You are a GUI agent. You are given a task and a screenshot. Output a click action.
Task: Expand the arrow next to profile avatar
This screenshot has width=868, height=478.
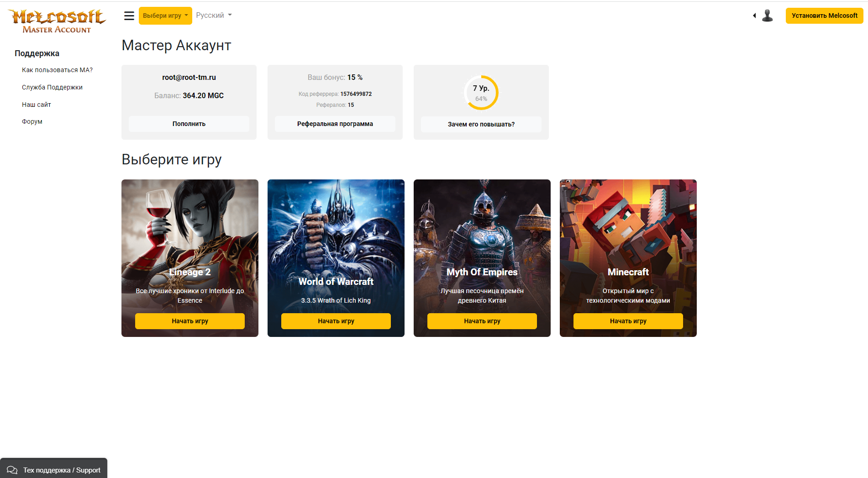(x=754, y=16)
